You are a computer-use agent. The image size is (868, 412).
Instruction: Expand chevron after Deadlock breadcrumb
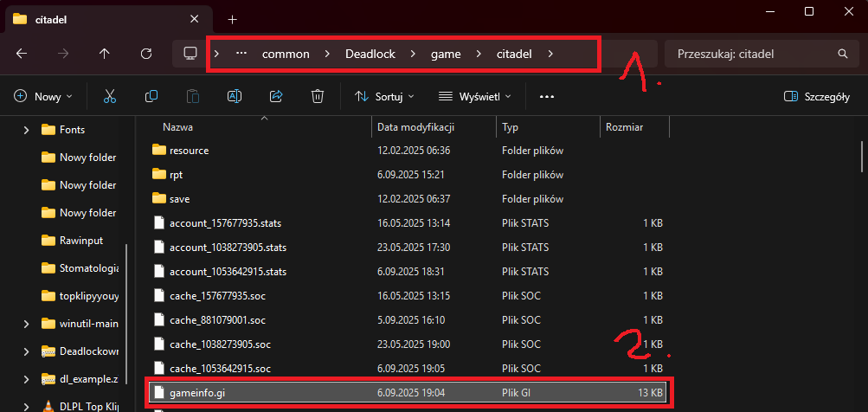[413, 55]
